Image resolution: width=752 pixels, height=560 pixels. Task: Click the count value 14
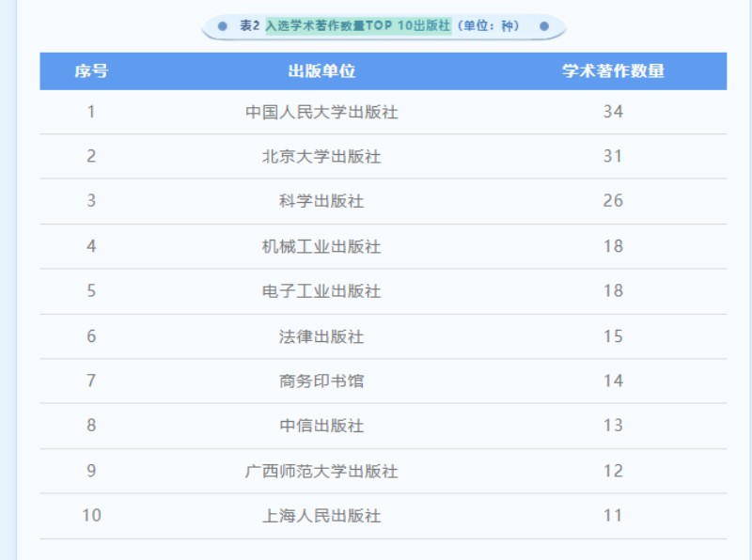pos(613,381)
